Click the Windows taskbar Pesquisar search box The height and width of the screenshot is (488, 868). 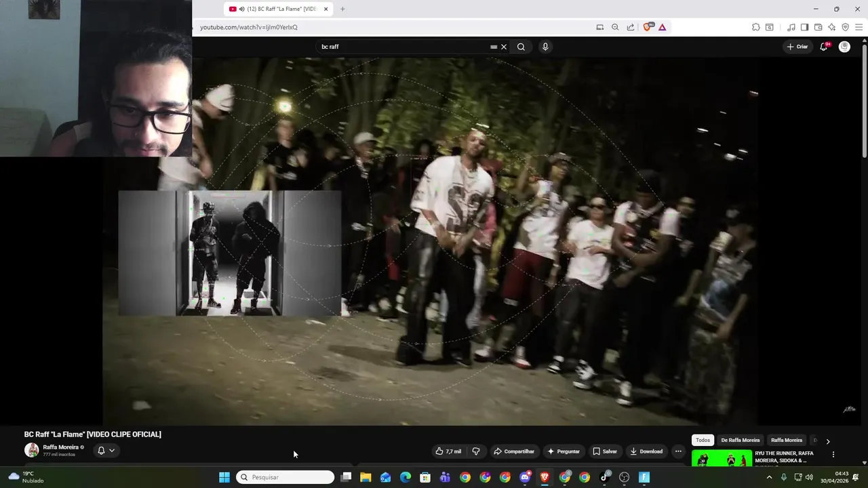click(x=285, y=477)
